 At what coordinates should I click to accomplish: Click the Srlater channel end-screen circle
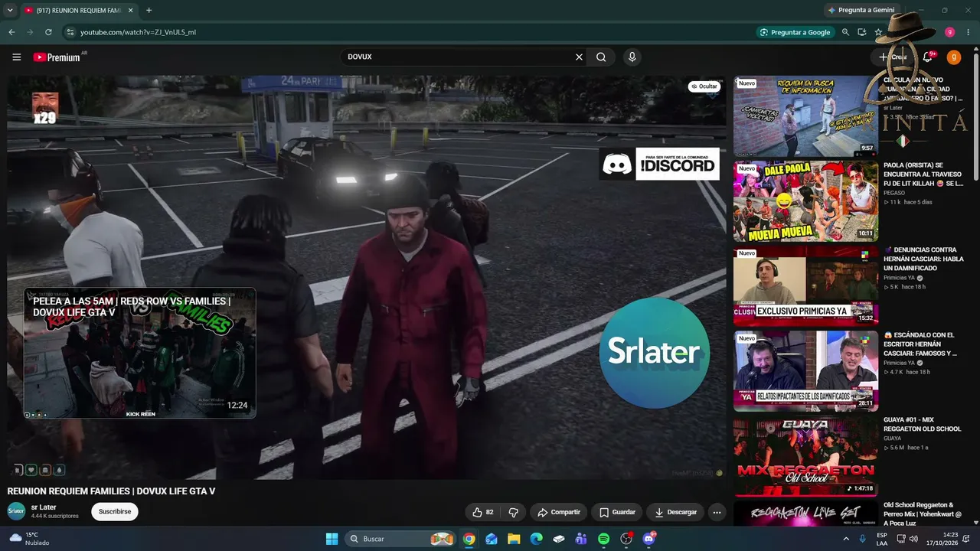point(655,353)
